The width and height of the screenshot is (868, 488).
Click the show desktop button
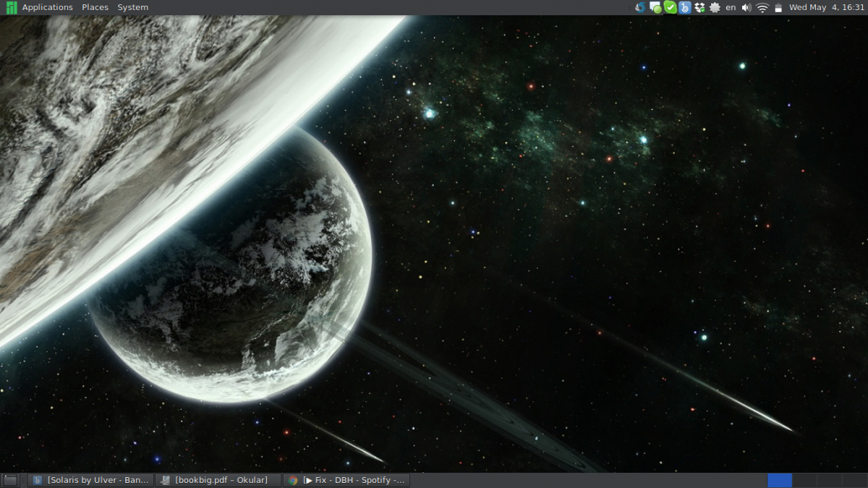10,480
